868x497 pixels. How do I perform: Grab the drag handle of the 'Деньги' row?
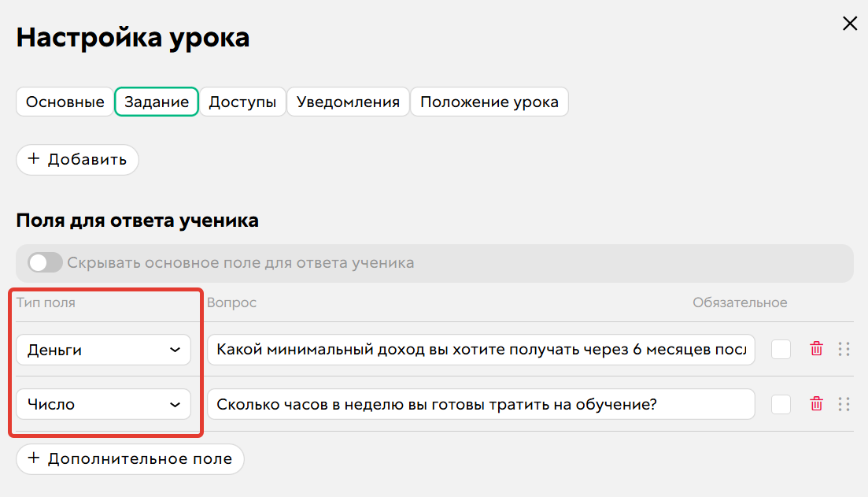click(x=844, y=349)
